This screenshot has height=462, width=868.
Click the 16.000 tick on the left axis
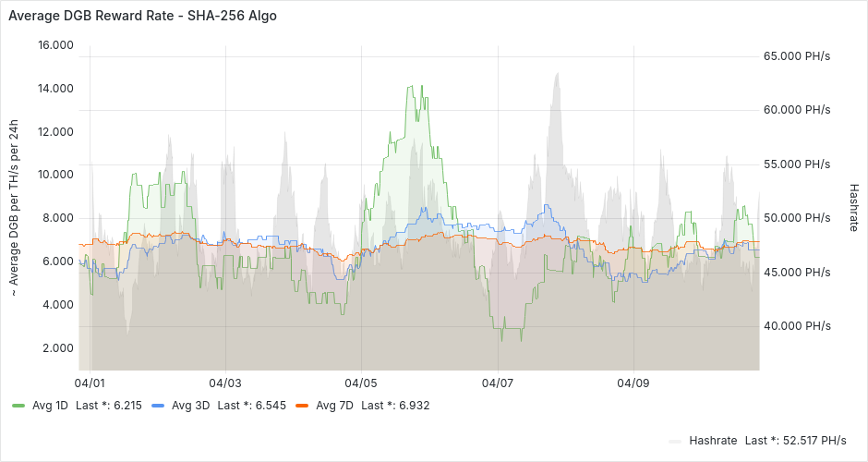pyautogui.click(x=54, y=45)
